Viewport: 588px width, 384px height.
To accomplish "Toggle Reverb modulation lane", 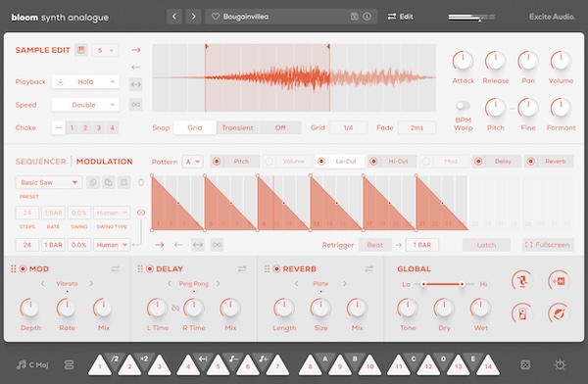I will [x=549, y=162].
